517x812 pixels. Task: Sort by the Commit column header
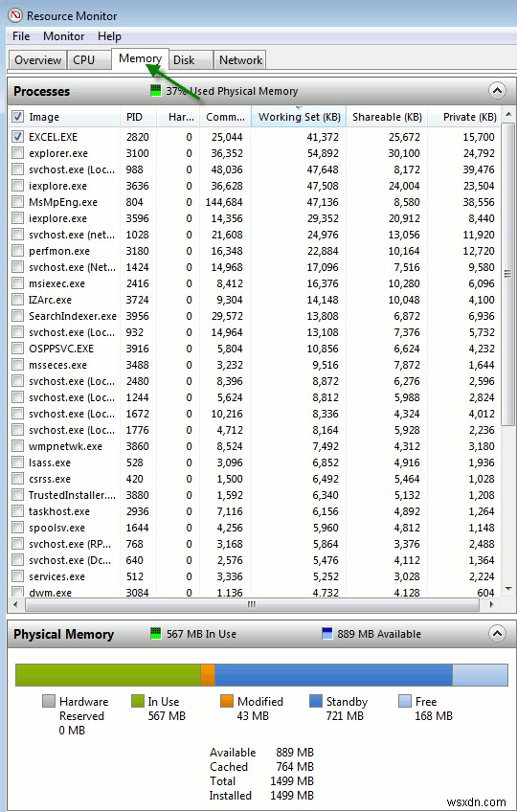pyautogui.click(x=225, y=117)
